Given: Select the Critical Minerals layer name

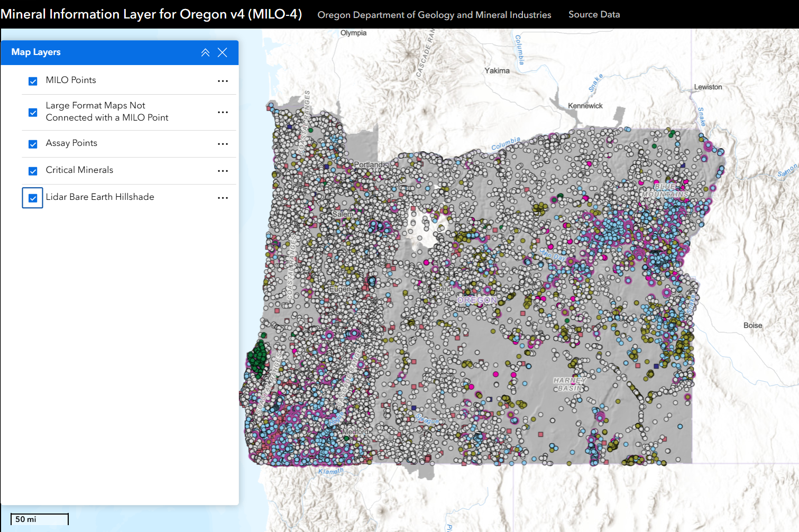Looking at the screenshot, I should click(x=79, y=170).
